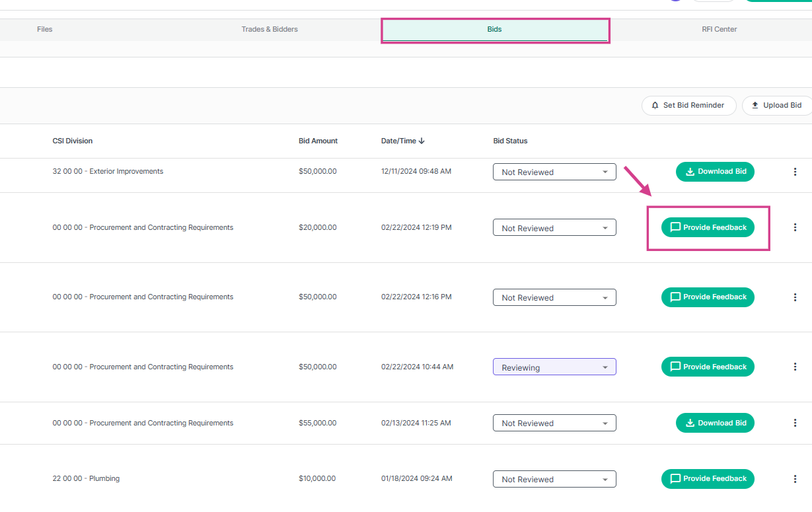The image size is (812, 512).
Task: Open kebab menu for $55,000.00 bid row
Action: [x=795, y=423]
